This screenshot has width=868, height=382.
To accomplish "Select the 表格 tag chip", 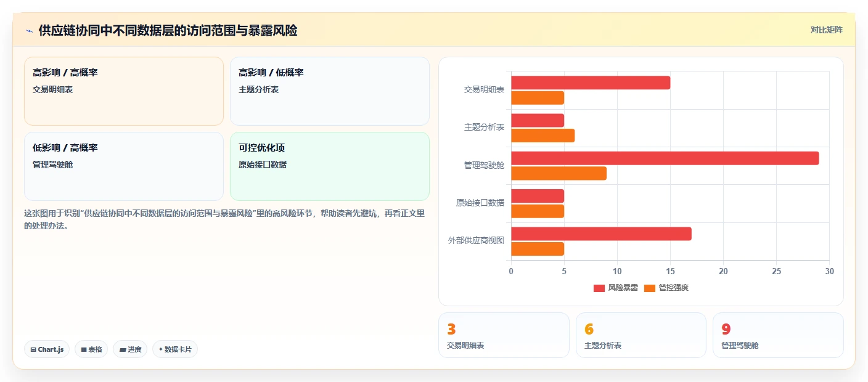I will pyautogui.click(x=91, y=349).
